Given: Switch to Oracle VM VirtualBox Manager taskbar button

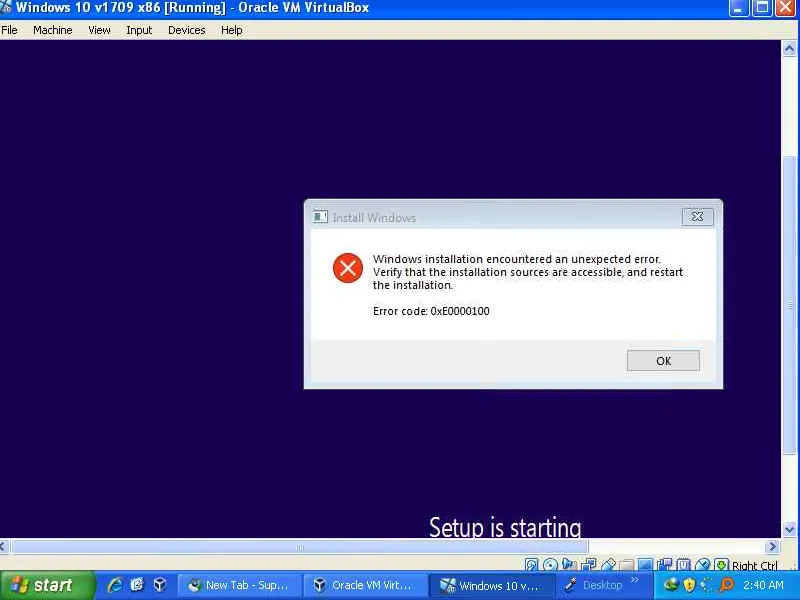Looking at the screenshot, I should point(364,585).
